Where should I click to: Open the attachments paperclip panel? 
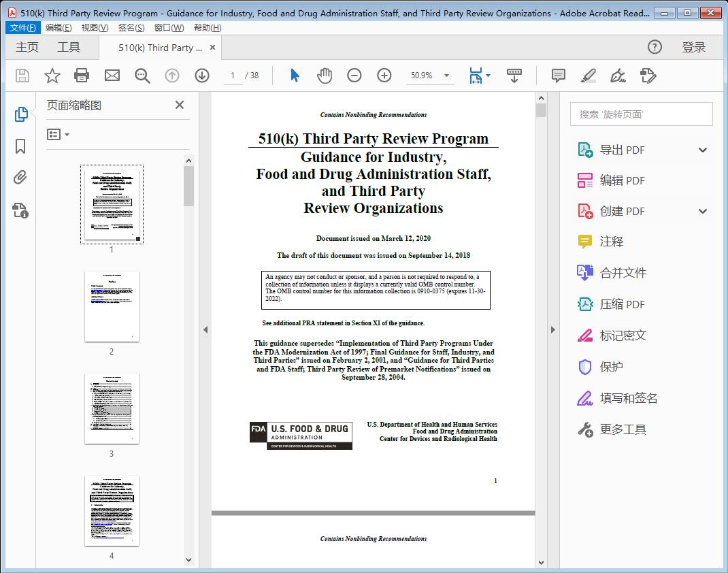pyautogui.click(x=20, y=177)
